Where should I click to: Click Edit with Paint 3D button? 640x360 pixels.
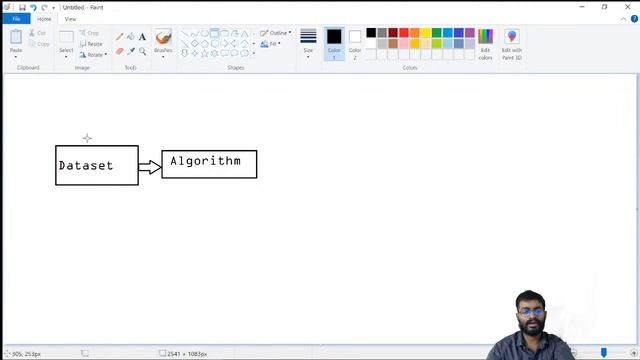tap(512, 44)
